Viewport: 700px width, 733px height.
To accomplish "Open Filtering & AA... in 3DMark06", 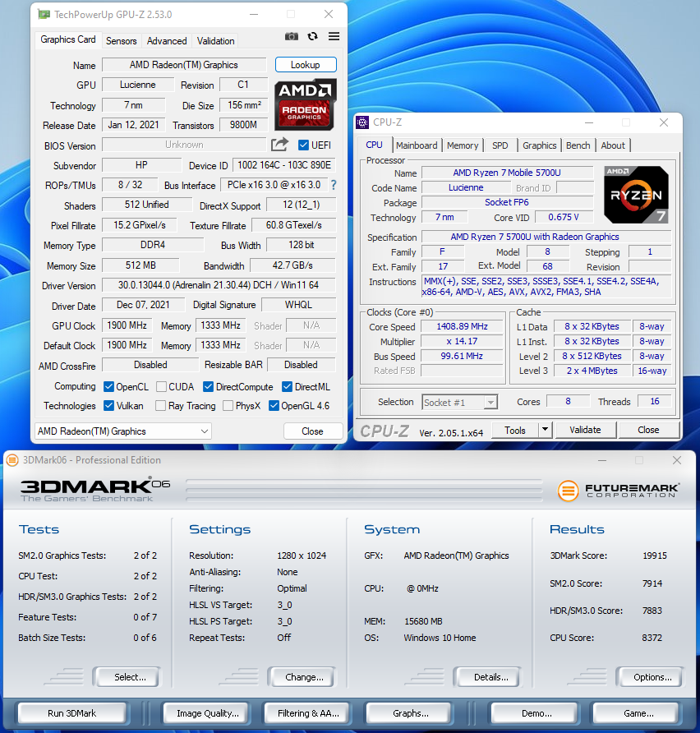I will point(307,713).
